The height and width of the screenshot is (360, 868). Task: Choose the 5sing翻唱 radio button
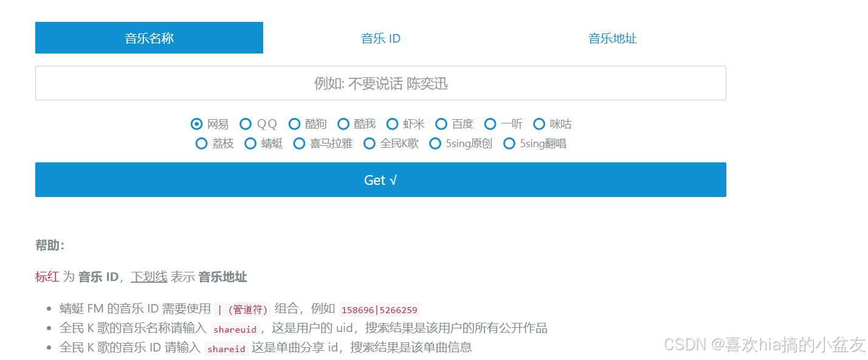pos(509,144)
